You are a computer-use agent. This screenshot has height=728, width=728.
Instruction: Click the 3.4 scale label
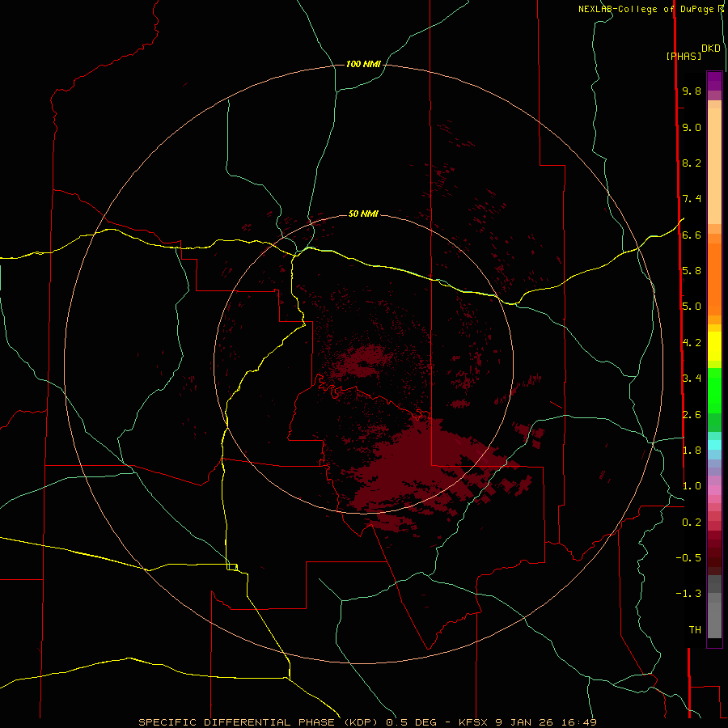(x=692, y=378)
